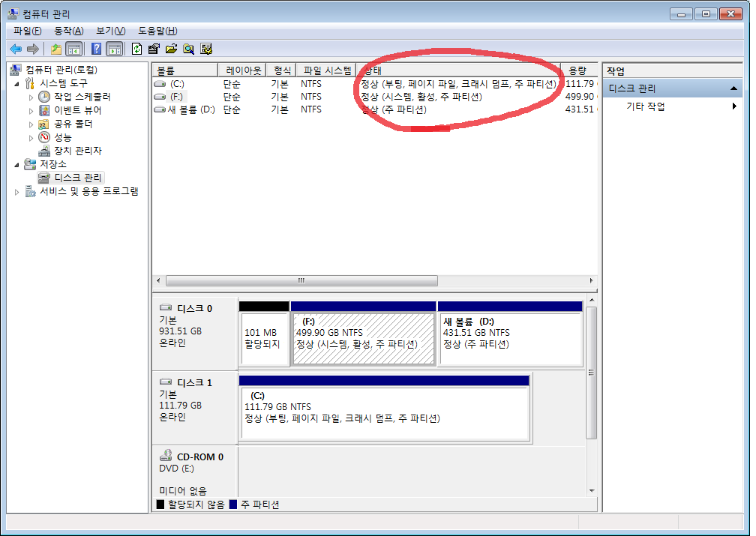
Task: Select 장치 관리자 in the tree
Action: point(77,151)
